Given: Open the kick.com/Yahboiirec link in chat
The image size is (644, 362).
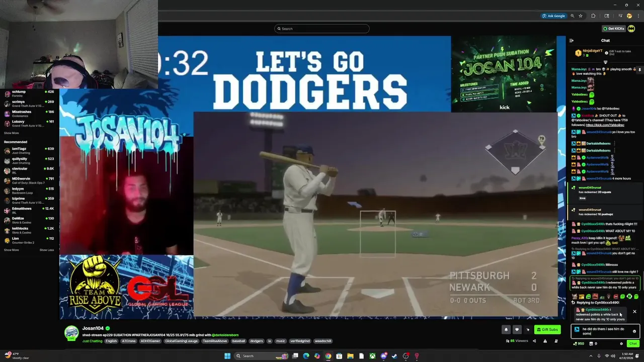Looking at the screenshot, I should point(604,125).
